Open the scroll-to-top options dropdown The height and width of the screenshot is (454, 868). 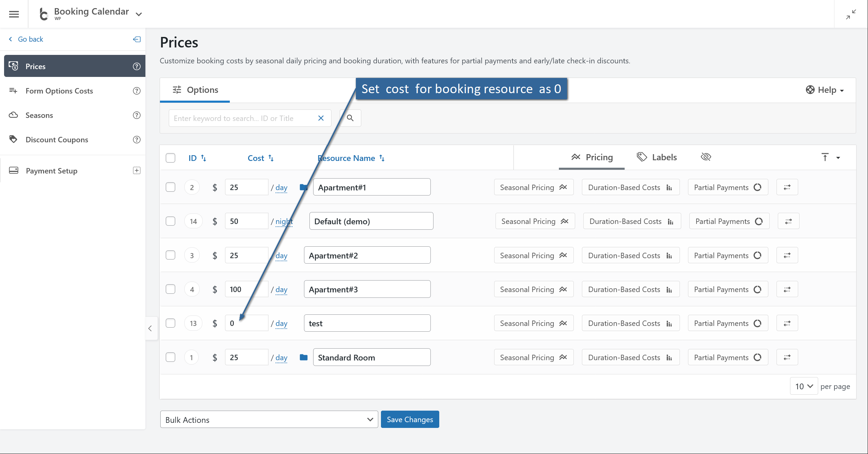[838, 158]
